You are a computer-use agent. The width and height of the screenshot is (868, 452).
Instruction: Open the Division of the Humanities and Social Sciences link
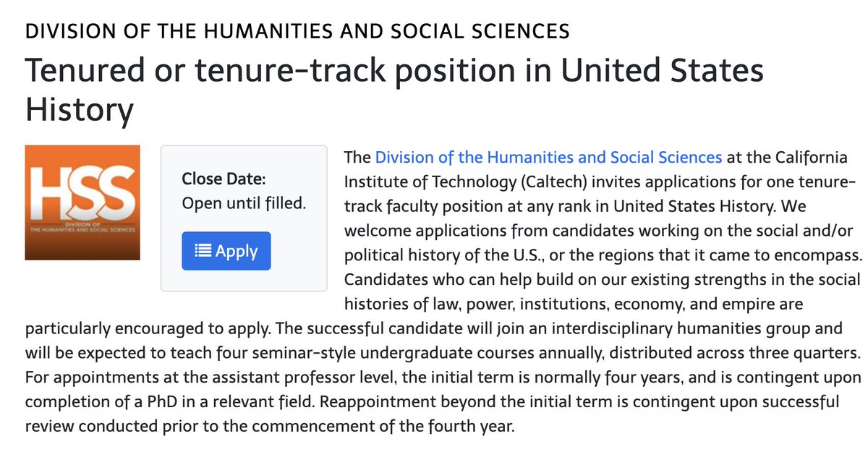click(x=548, y=157)
